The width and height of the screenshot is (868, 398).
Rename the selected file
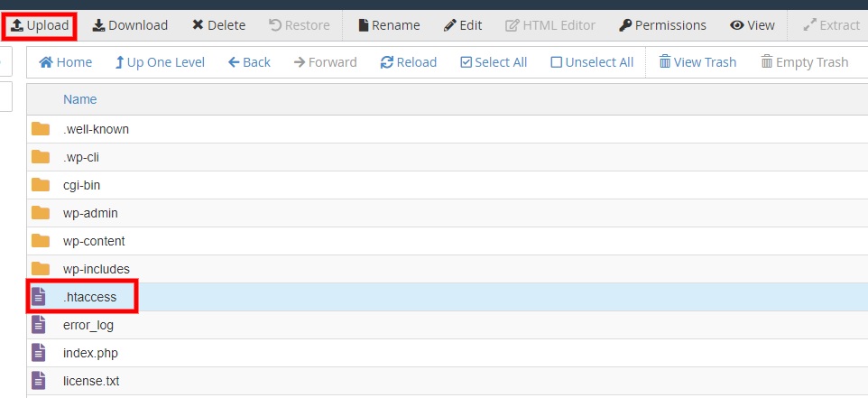[x=389, y=25]
